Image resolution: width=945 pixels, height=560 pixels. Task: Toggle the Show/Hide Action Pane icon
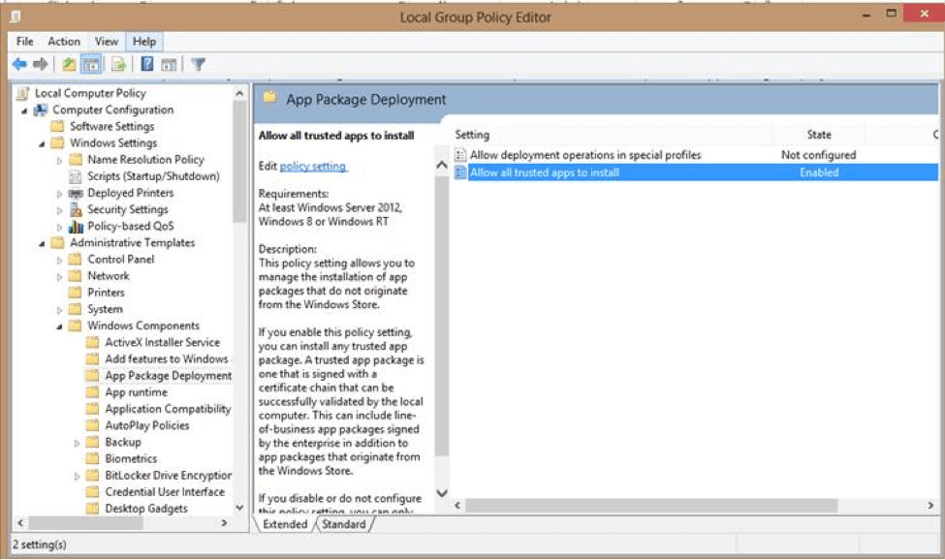click(169, 65)
